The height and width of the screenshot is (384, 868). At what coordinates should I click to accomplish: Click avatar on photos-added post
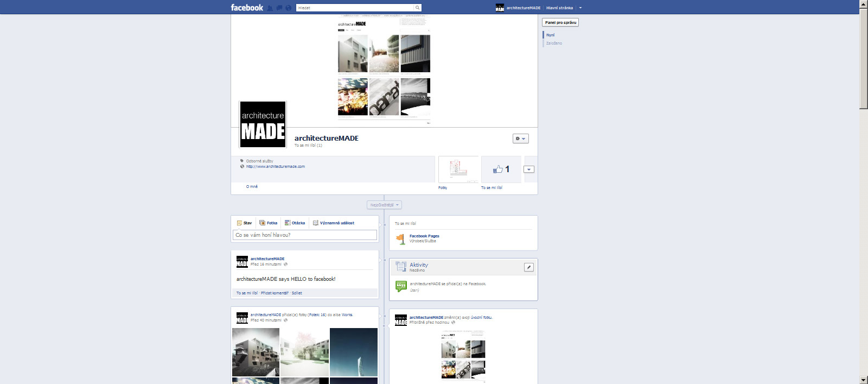click(242, 318)
